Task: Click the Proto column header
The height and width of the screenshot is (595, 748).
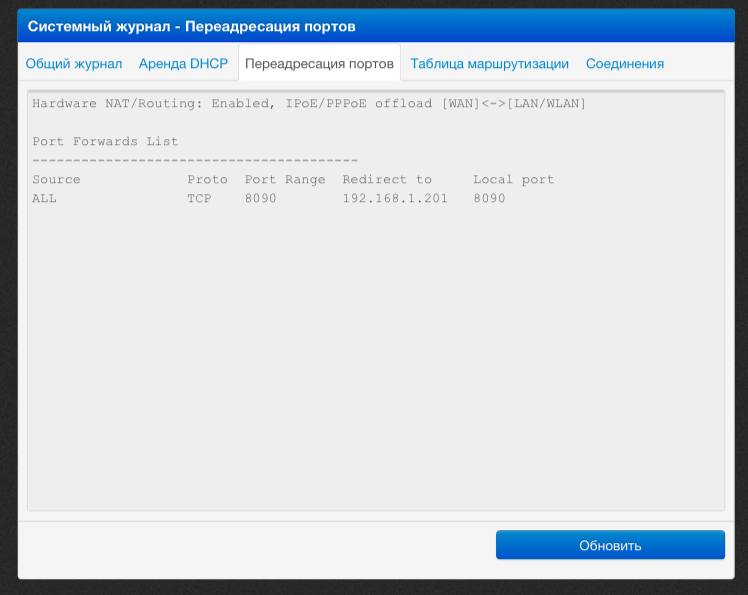Action: [x=207, y=179]
